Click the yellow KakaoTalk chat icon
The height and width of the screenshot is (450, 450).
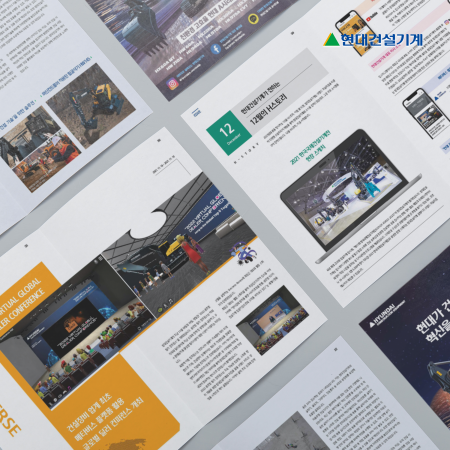point(253,19)
